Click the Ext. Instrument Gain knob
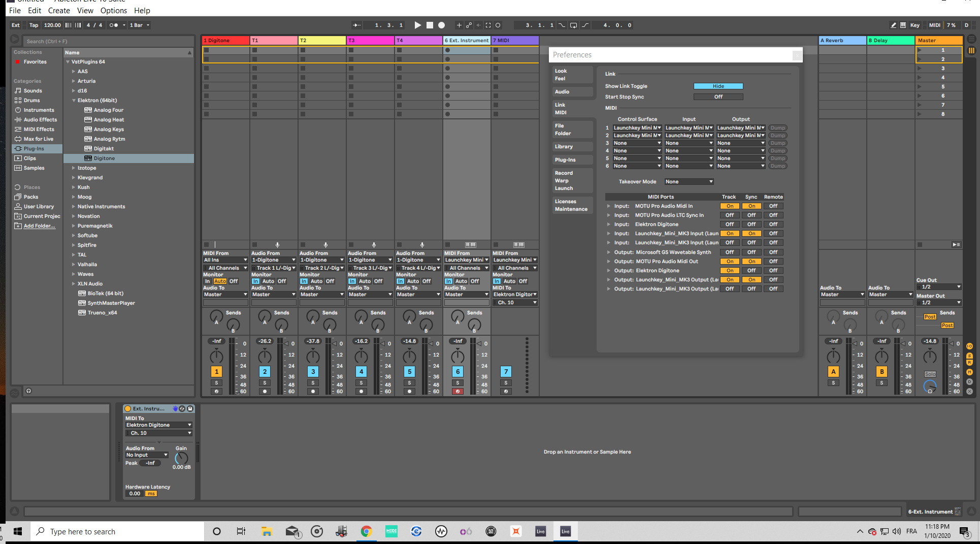 coord(181,458)
